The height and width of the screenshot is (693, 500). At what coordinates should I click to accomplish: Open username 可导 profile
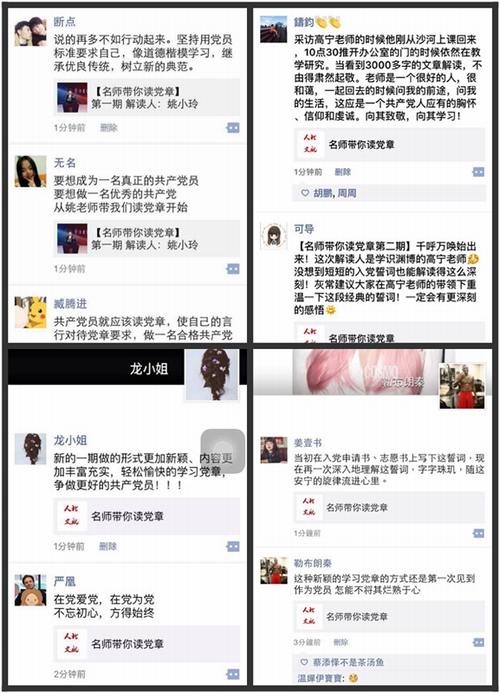[x=304, y=229]
